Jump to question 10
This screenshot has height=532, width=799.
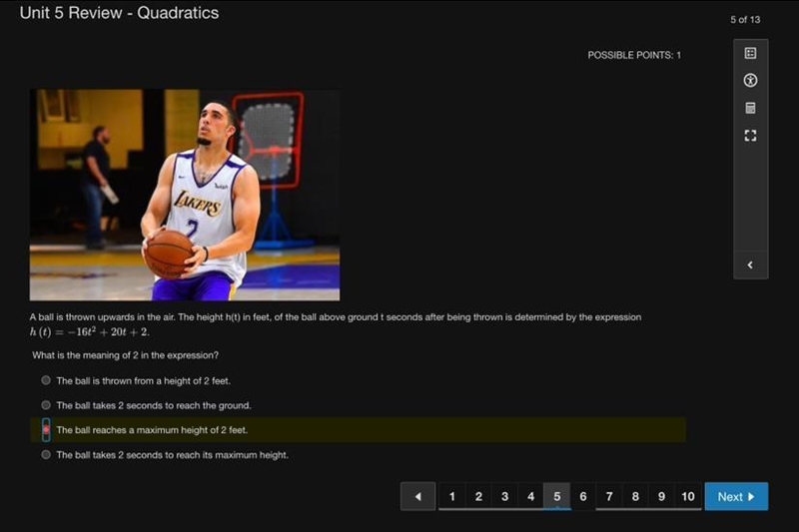pyautogui.click(x=688, y=496)
